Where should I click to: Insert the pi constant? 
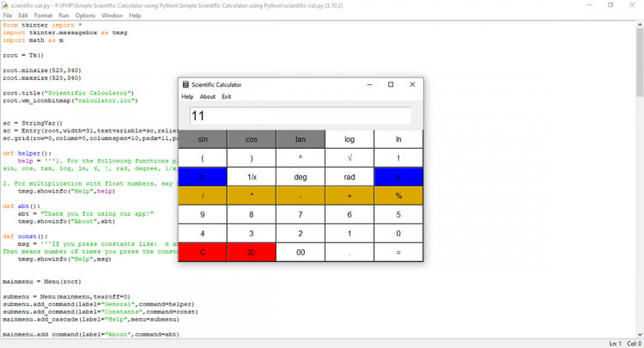pos(203,177)
